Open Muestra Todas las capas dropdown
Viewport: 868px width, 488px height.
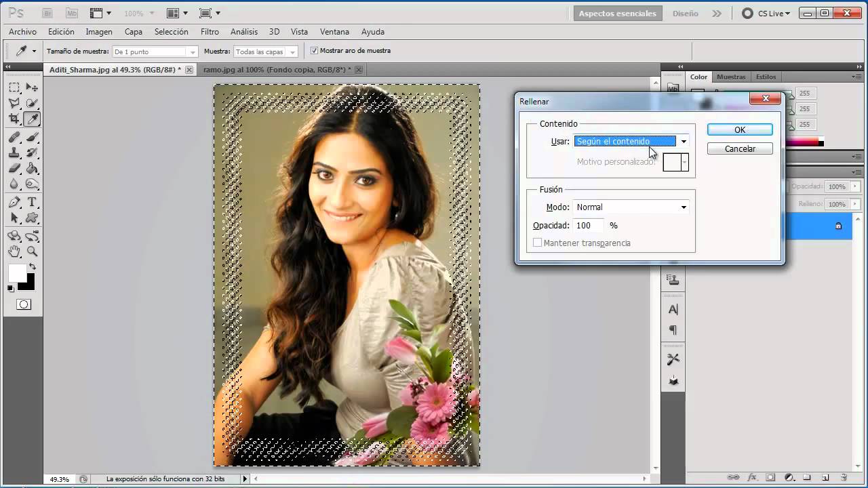pyautogui.click(x=266, y=52)
